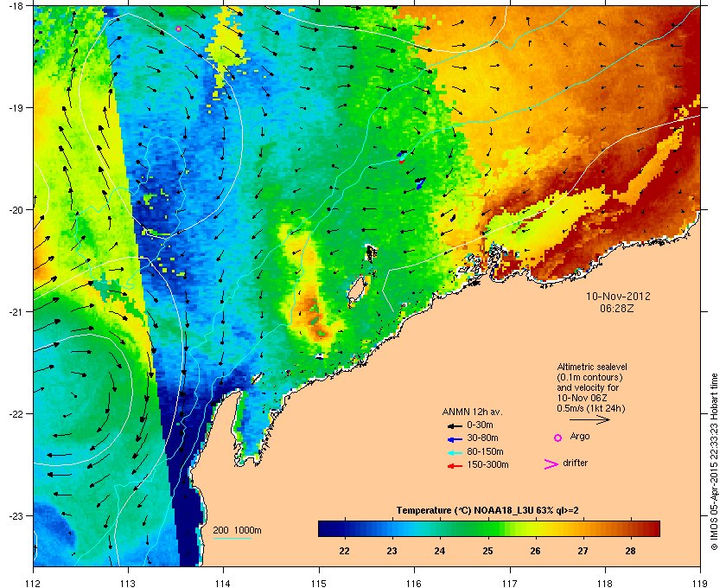Click the blue 30-80m arrow in legend
The width and height of the screenshot is (726, 588).
pyautogui.click(x=455, y=438)
